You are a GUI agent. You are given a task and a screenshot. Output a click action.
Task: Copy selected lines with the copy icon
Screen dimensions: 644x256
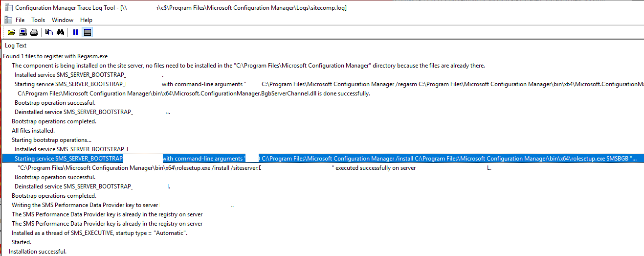(49, 32)
